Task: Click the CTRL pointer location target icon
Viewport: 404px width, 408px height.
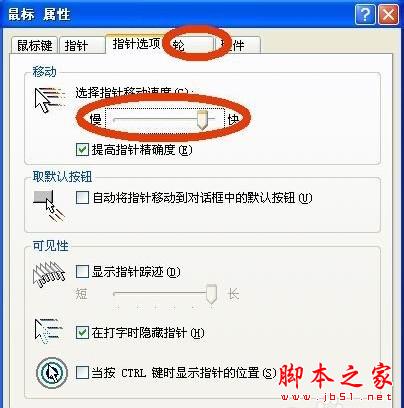Action: [x=52, y=372]
